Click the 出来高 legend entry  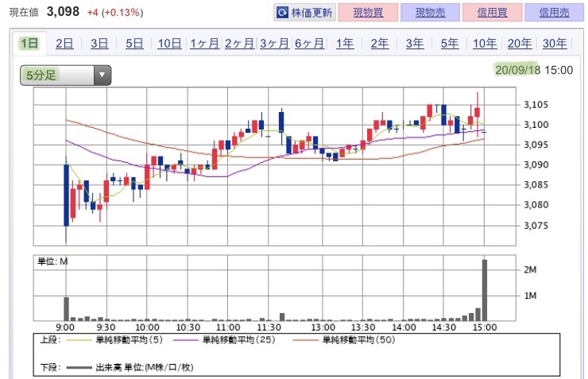point(130,367)
